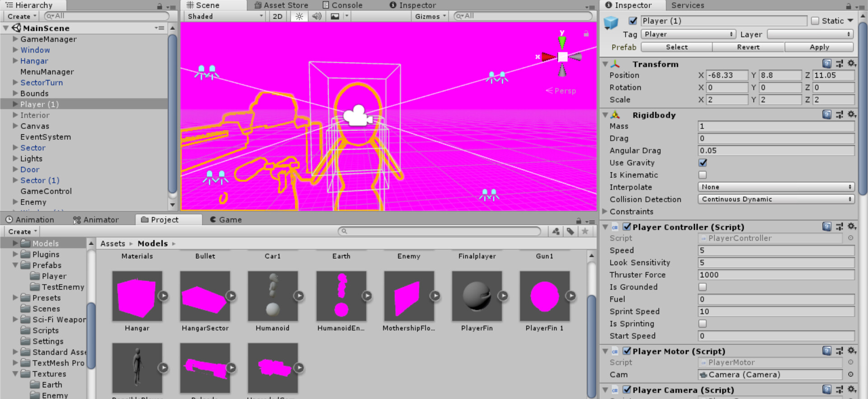
Task: Click search-by-label tag icon in Project
Action: click(571, 232)
